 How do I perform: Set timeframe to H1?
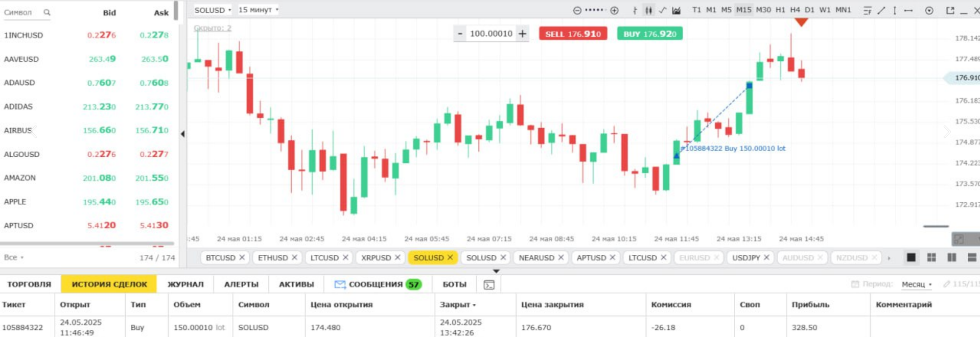coord(780,10)
